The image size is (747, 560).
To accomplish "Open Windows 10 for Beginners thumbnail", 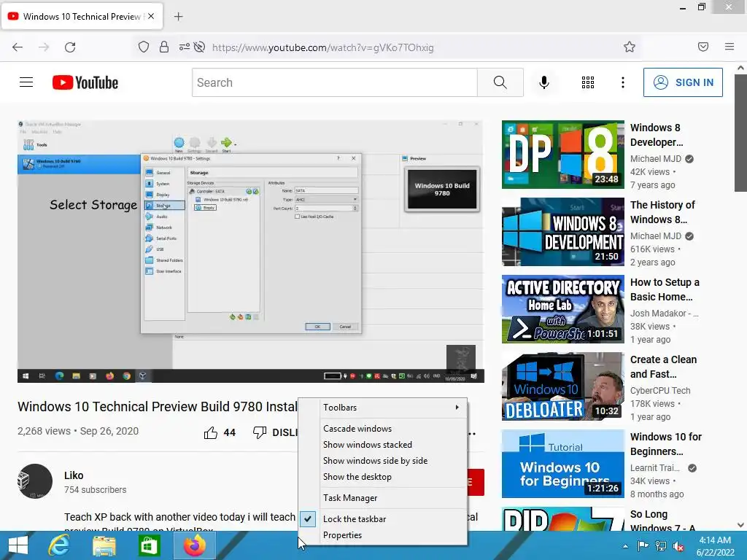I will point(562,463).
